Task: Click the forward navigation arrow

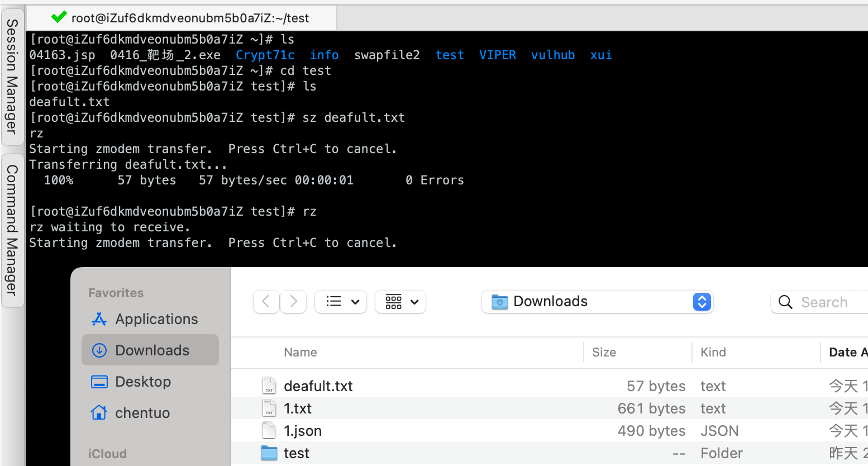Action: [x=293, y=302]
